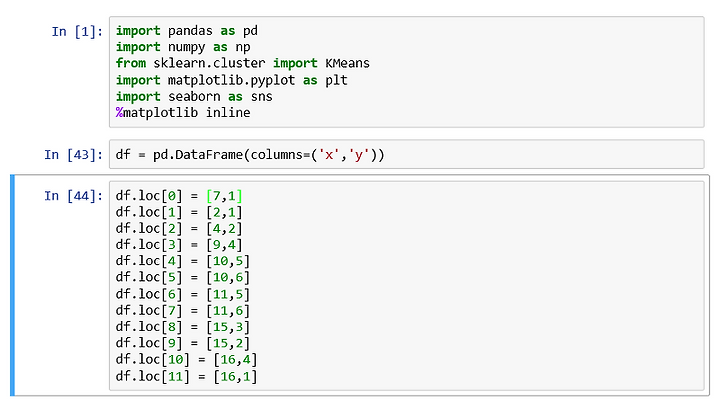The image size is (720, 400).
Task: Click the In [44] cell prompt
Action: click(x=73, y=196)
